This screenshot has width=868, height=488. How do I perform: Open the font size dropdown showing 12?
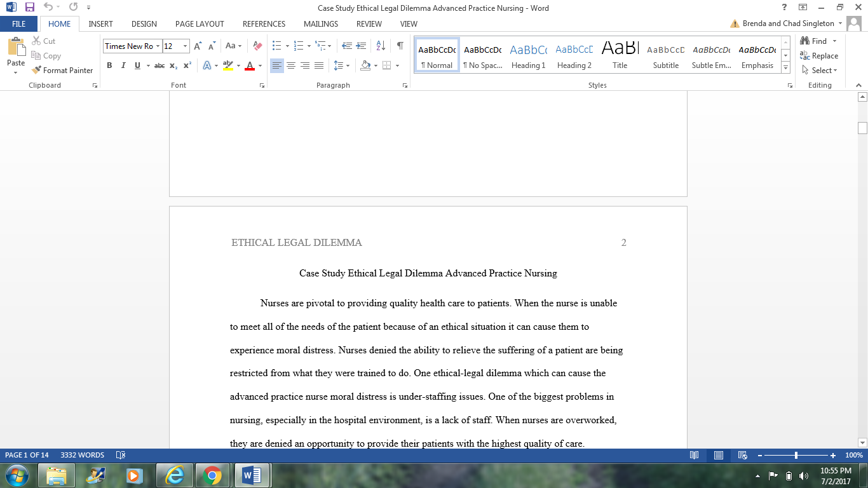[x=185, y=46]
